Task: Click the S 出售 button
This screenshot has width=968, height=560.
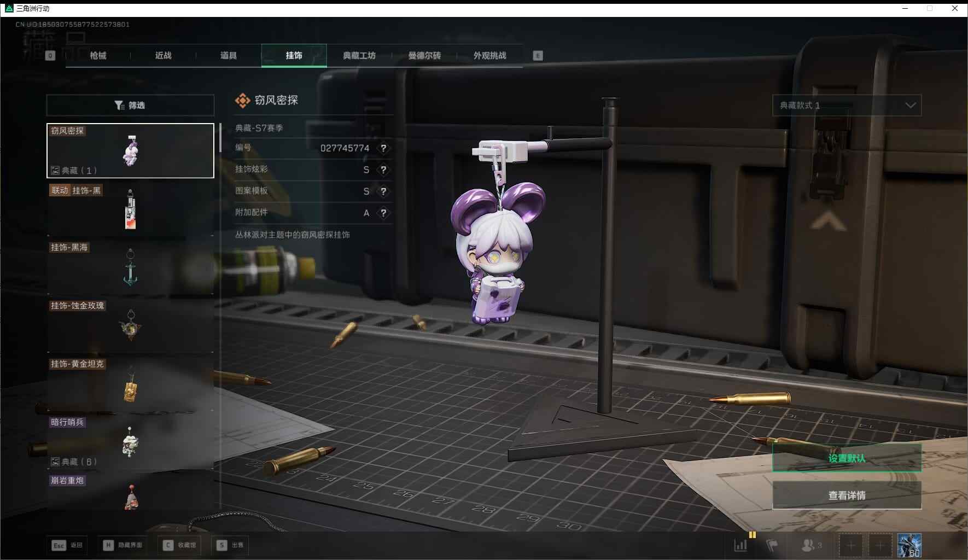Action: 230,545
